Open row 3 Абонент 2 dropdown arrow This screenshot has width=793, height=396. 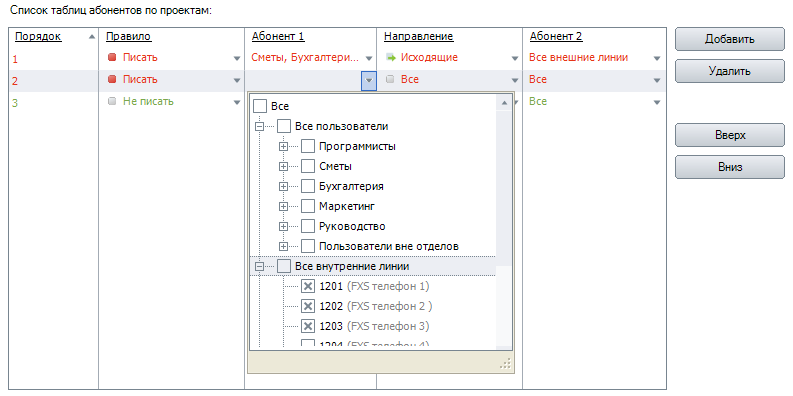657,103
